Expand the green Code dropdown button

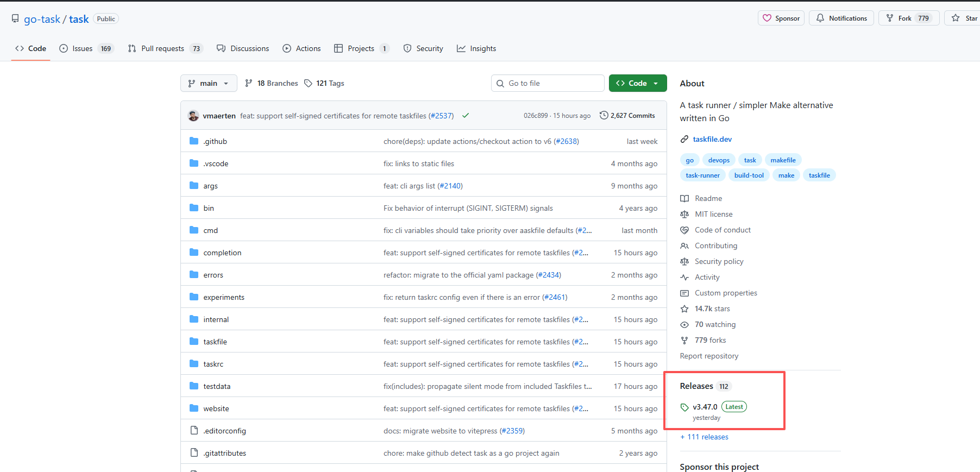coord(638,83)
